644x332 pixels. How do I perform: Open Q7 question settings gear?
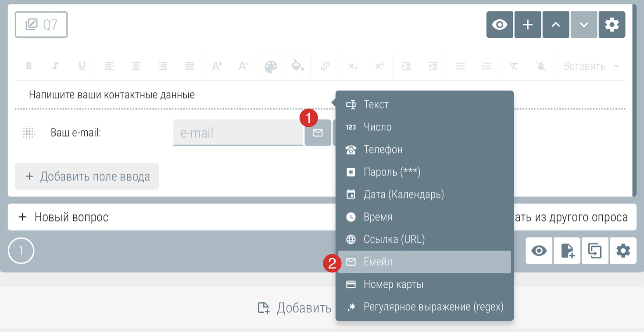(612, 25)
